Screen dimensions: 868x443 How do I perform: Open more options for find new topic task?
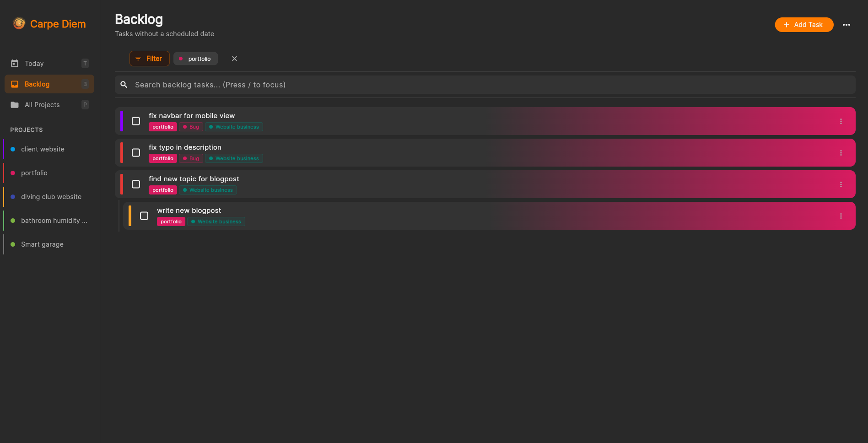tap(841, 184)
